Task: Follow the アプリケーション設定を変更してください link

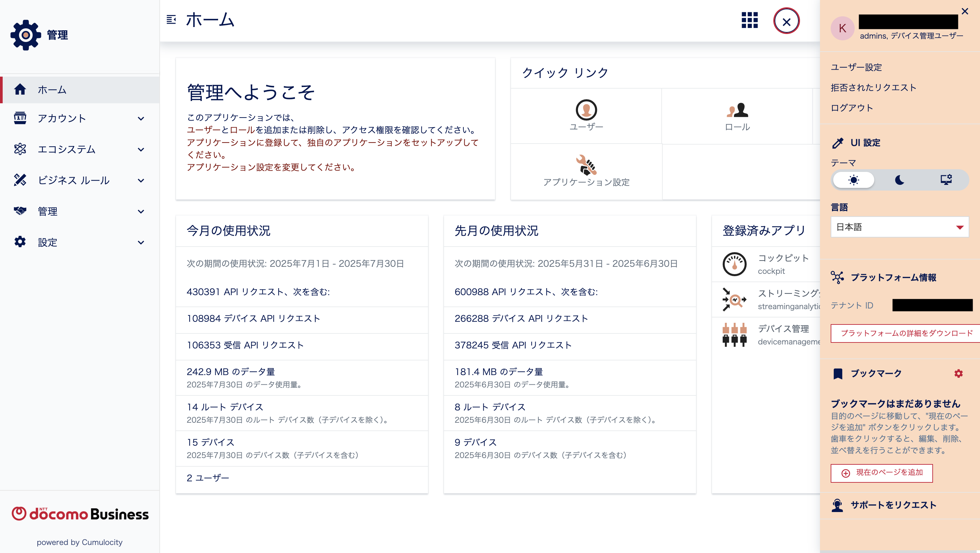Action: (272, 167)
